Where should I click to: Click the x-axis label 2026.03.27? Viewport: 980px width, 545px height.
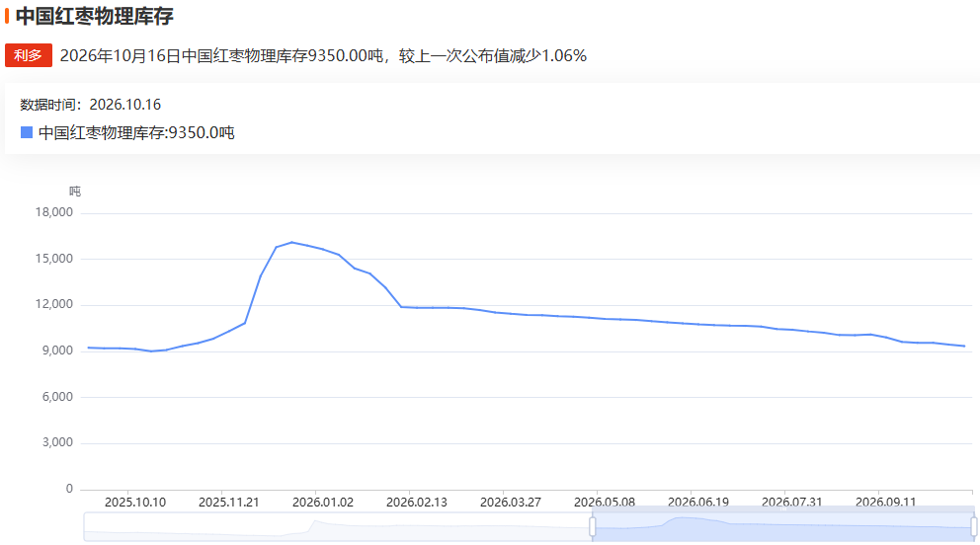[510, 502]
